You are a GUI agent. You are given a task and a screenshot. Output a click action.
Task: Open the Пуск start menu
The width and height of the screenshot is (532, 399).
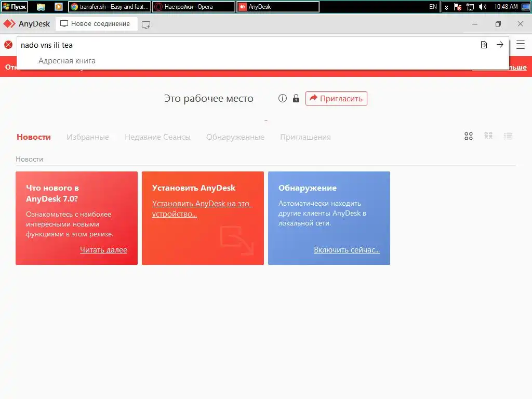coord(14,7)
